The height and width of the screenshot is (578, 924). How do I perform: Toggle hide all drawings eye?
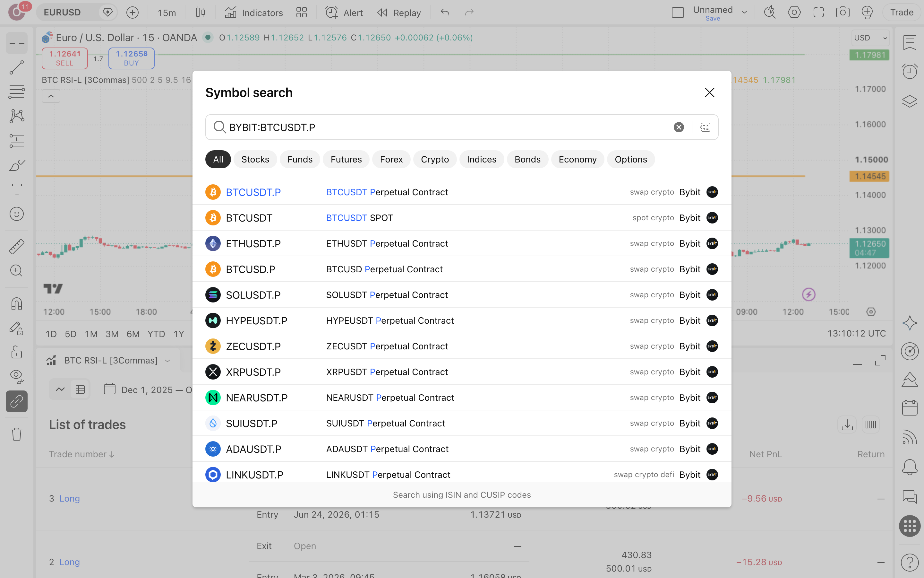16,377
